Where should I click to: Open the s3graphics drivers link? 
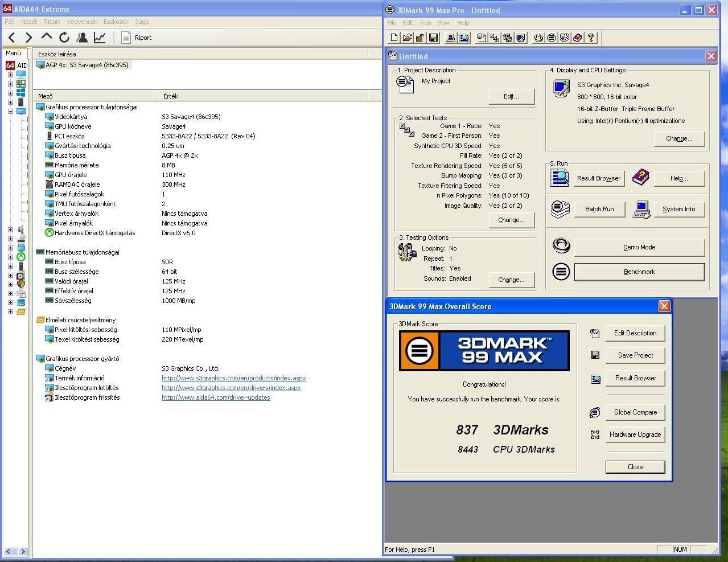click(x=231, y=388)
